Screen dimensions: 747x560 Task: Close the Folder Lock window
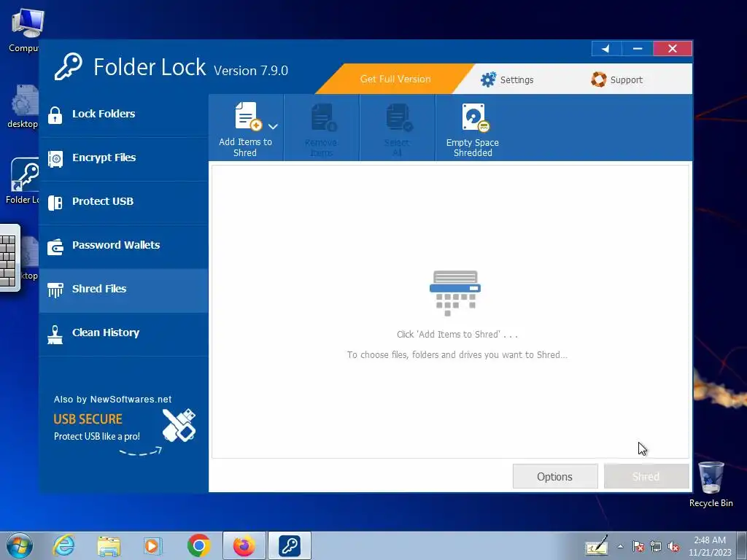pyautogui.click(x=672, y=49)
